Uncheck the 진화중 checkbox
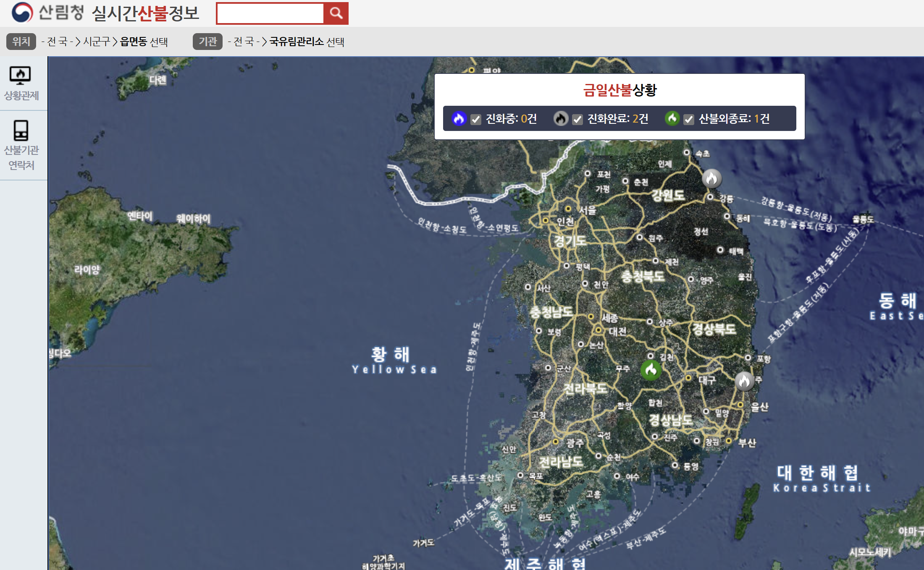Image resolution: width=924 pixels, height=570 pixels. pyautogui.click(x=475, y=120)
